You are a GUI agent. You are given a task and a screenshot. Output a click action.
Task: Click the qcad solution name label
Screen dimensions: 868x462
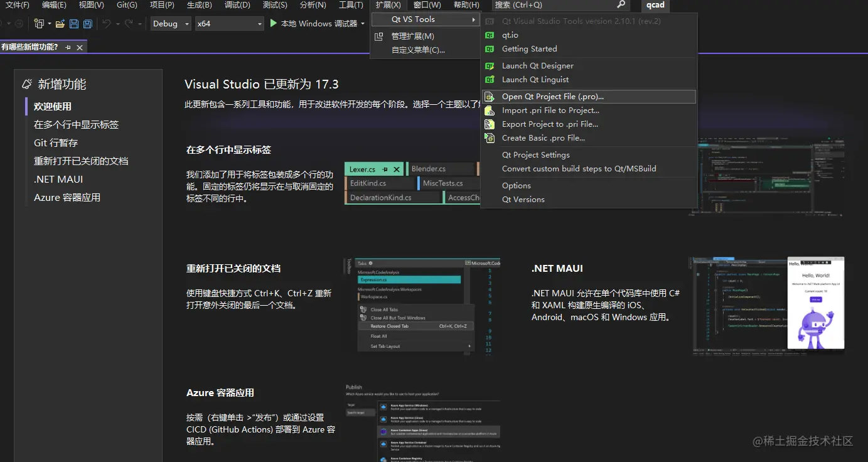coord(655,5)
